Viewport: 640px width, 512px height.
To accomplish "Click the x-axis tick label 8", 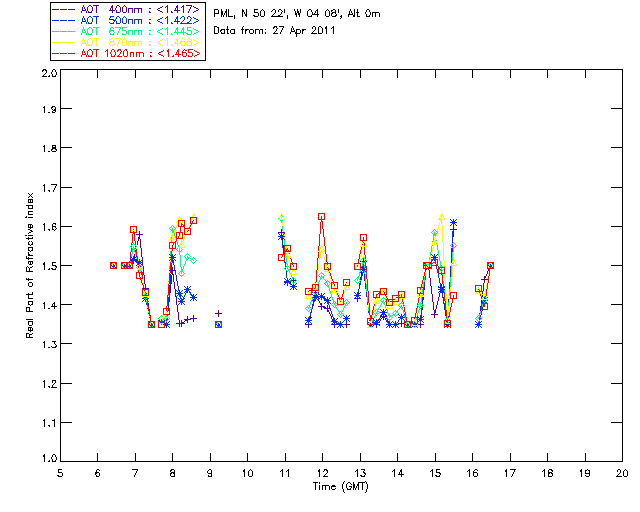I will (x=173, y=473).
